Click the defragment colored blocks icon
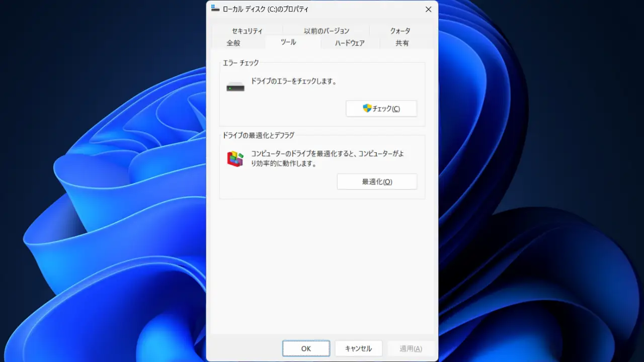The height and width of the screenshot is (362, 644). pyautogui.click(x=235, y=159)
